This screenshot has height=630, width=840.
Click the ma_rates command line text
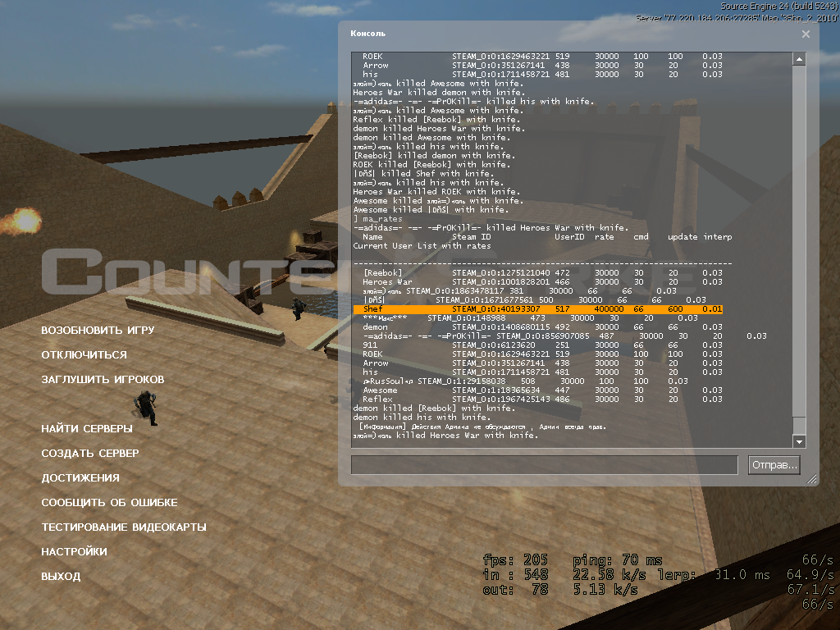click(x=378, y=218)
